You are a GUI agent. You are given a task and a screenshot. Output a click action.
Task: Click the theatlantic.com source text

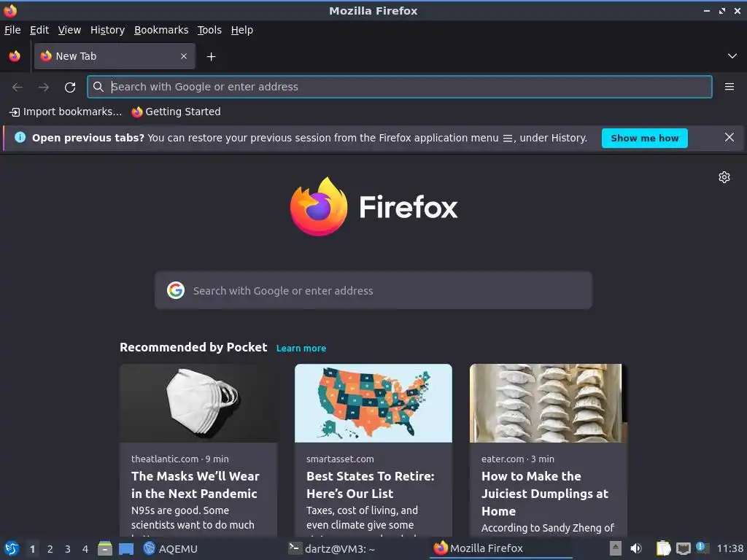pos(165,459)
